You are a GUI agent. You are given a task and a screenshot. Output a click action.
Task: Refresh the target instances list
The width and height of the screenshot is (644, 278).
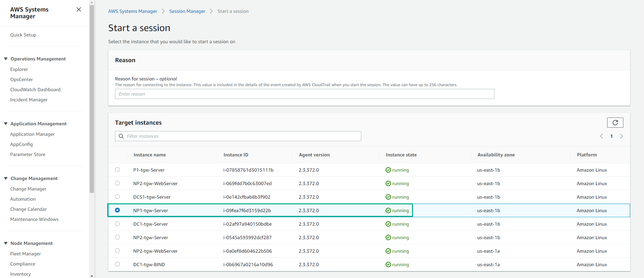click(615, 123)
